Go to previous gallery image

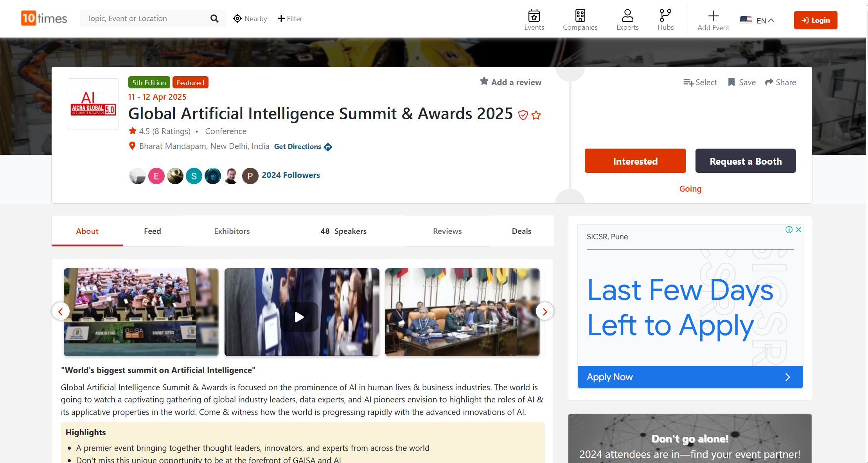pyautogui.click(x=61, y=312)
